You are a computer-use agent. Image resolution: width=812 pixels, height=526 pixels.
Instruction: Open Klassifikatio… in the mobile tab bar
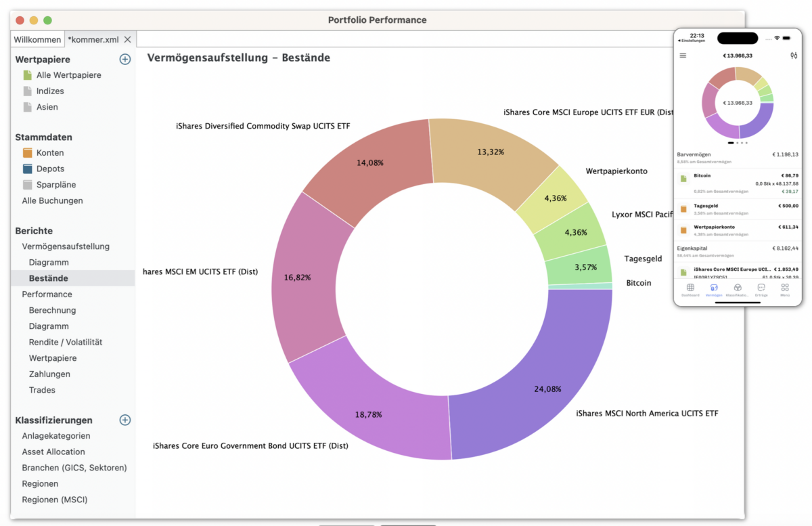tap(737, 288)
